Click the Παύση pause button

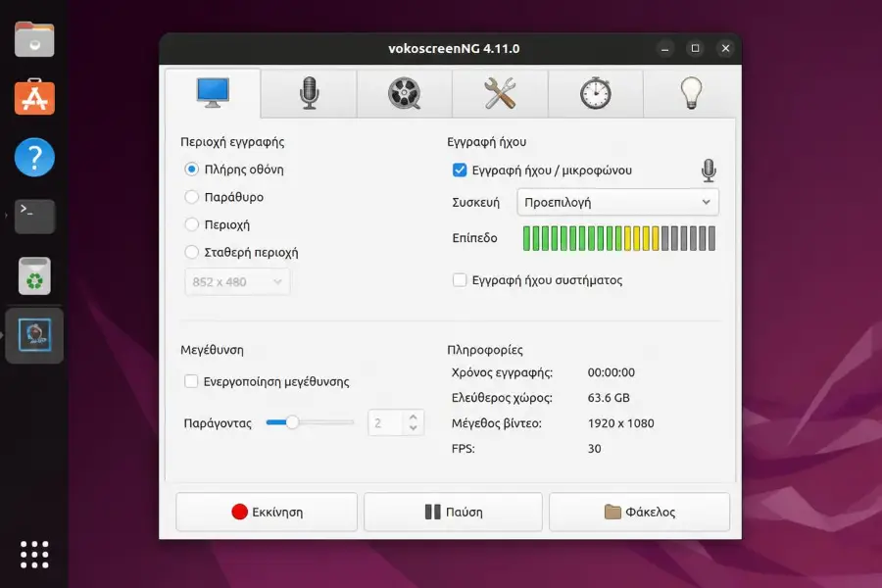[454, 512]
